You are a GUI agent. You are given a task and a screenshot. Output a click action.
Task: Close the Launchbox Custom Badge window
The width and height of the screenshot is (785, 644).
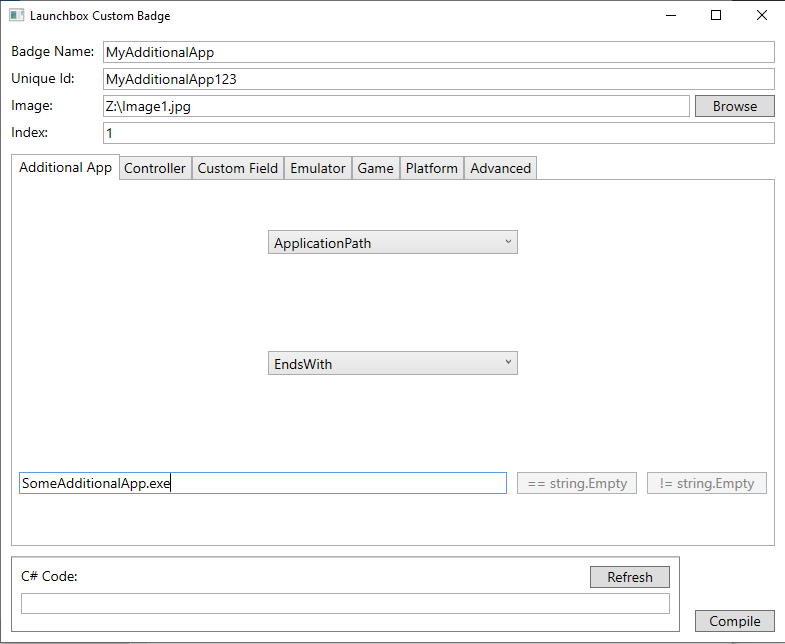pos(761,16)
